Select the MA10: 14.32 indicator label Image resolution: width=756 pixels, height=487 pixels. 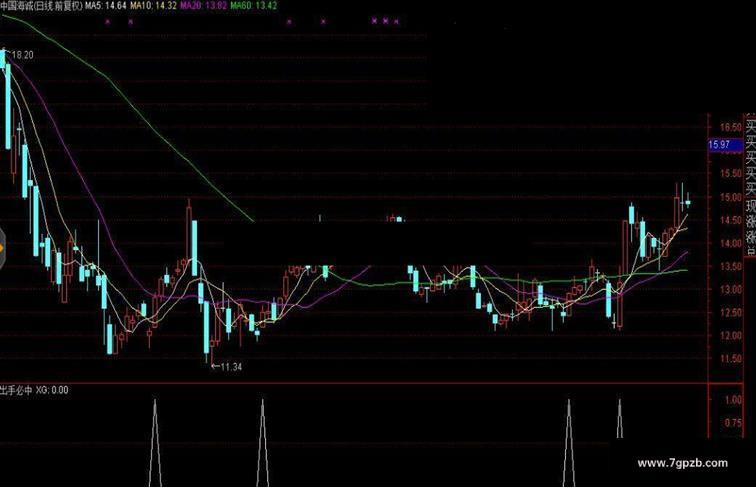pos(153,6)
